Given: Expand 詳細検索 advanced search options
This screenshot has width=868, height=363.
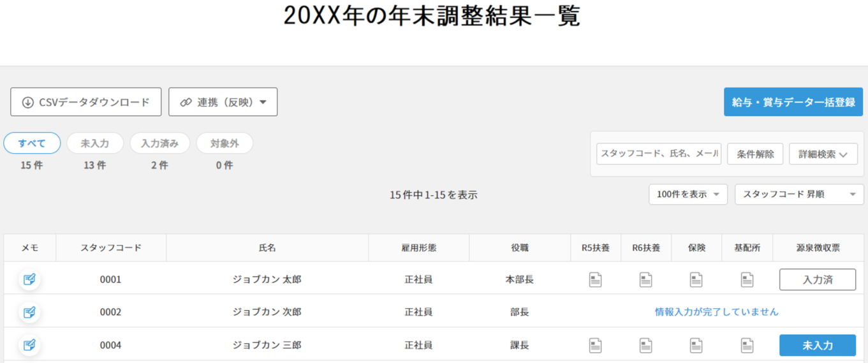Looking at the screenshot, I should point(823,154).
